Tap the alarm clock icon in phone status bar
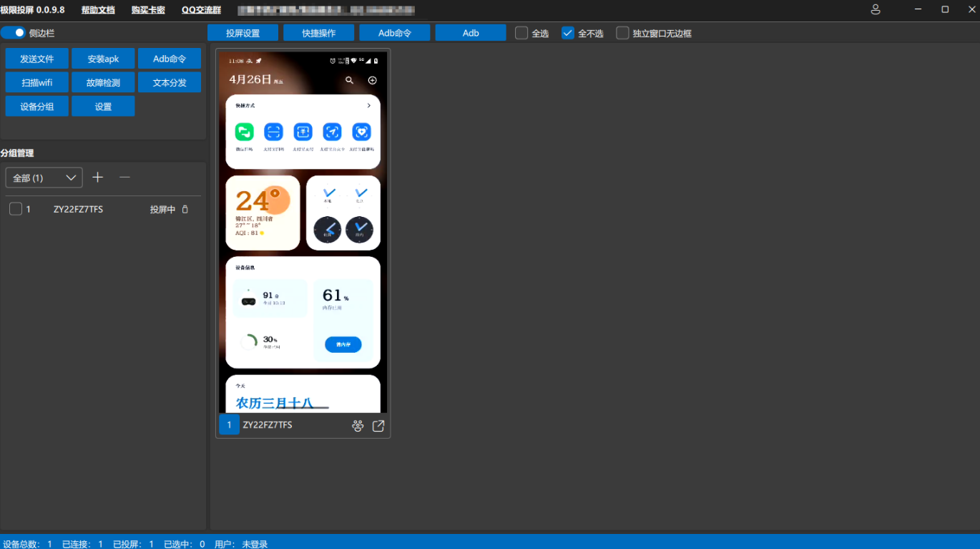 pyautogui.click(x=333, y=61)
